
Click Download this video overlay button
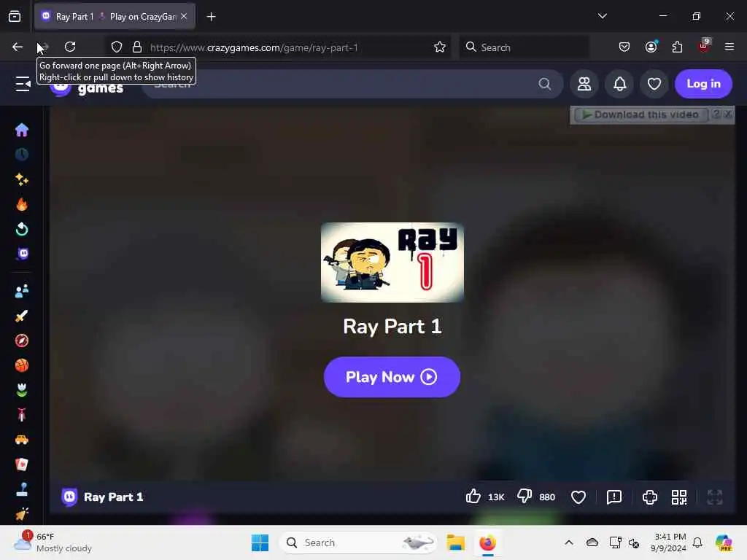(640, 114)
